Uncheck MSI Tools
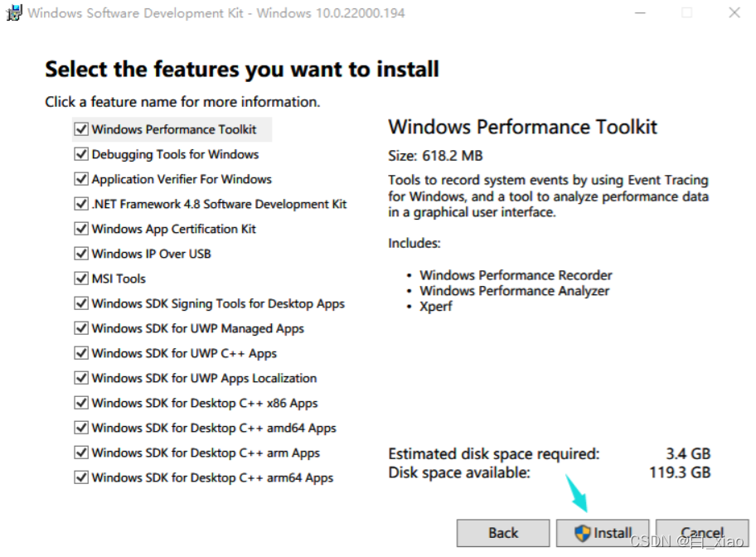Viewport: 756px width, 557px height. pyautogui.click(x=80, y=278)
